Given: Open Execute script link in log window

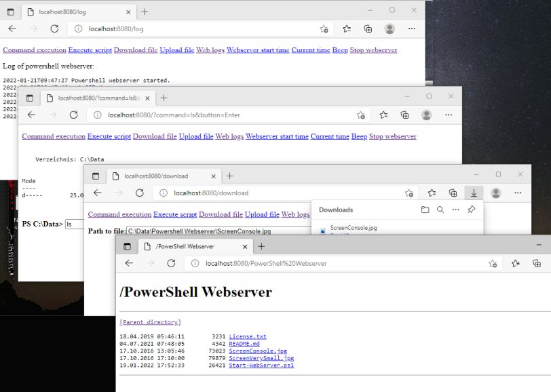Looking at the screenshot, I should click(90, 50).
